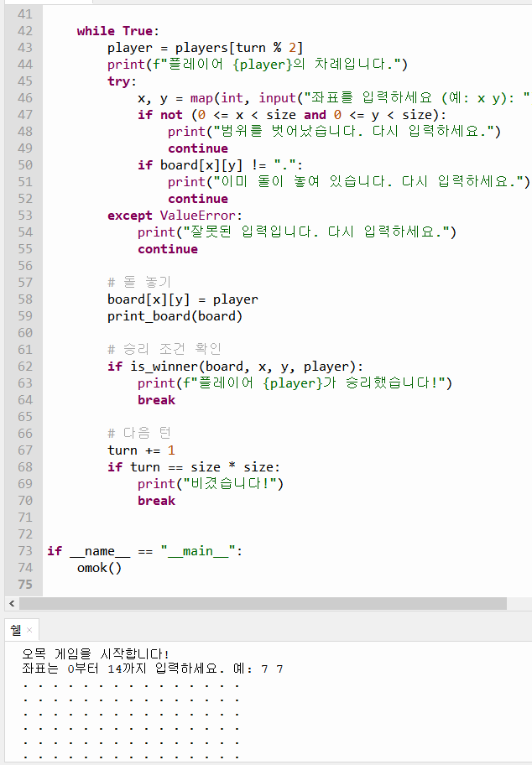Click the print "잘못된 입력입니다" statement
532x765 pixels.
click(x=297, y=232)
